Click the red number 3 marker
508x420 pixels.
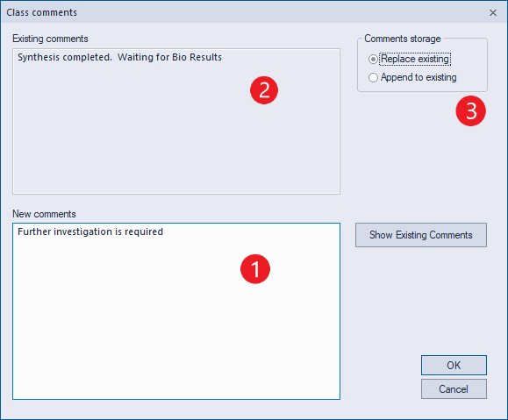pos(471,110)
